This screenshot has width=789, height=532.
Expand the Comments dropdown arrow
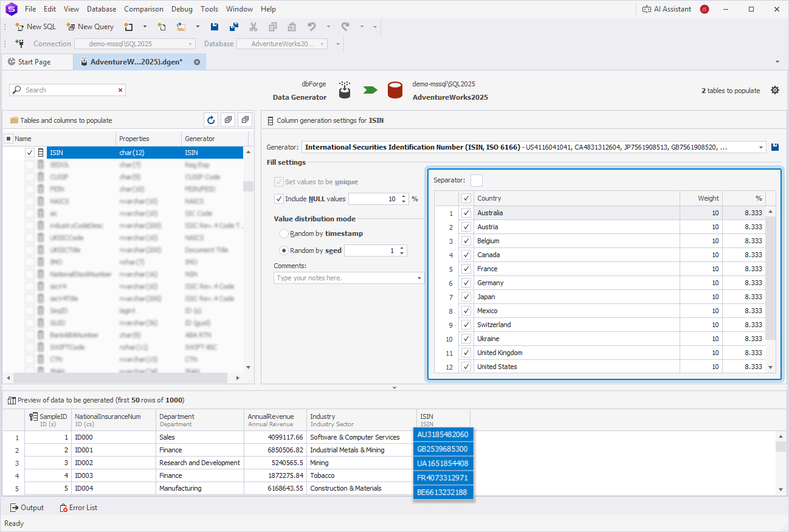point(419,278)
